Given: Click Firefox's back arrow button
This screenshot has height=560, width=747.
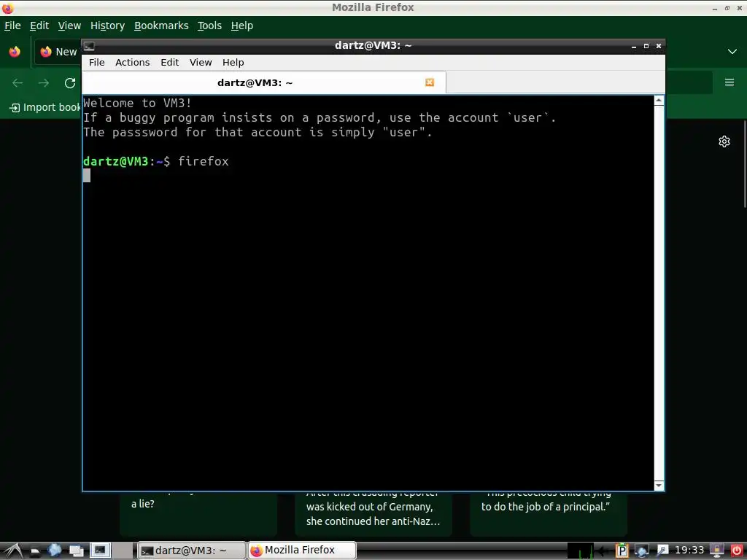Looking at the screenshot, I should click(x=18, y=83).
